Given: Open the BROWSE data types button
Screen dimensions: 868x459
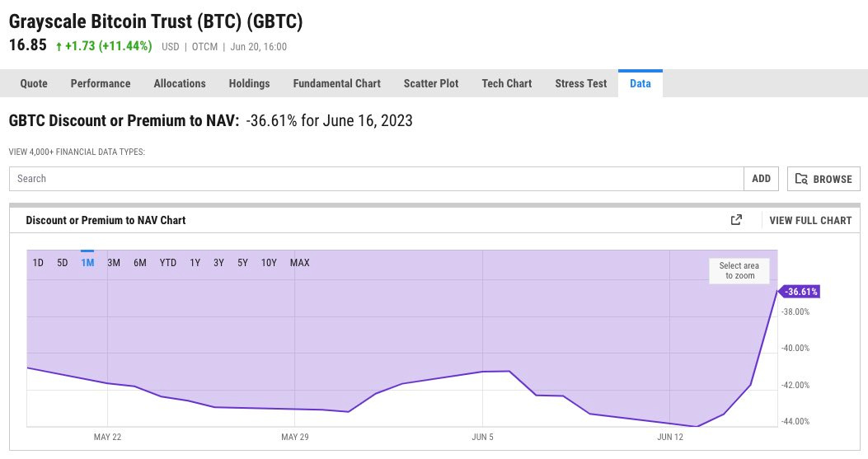Looking at the screenshot, I should pos(823,179).
